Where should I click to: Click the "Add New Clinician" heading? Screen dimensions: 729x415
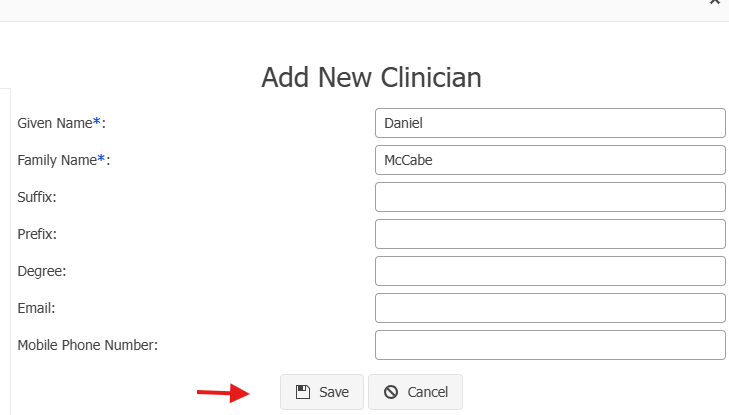coord(371,77)
